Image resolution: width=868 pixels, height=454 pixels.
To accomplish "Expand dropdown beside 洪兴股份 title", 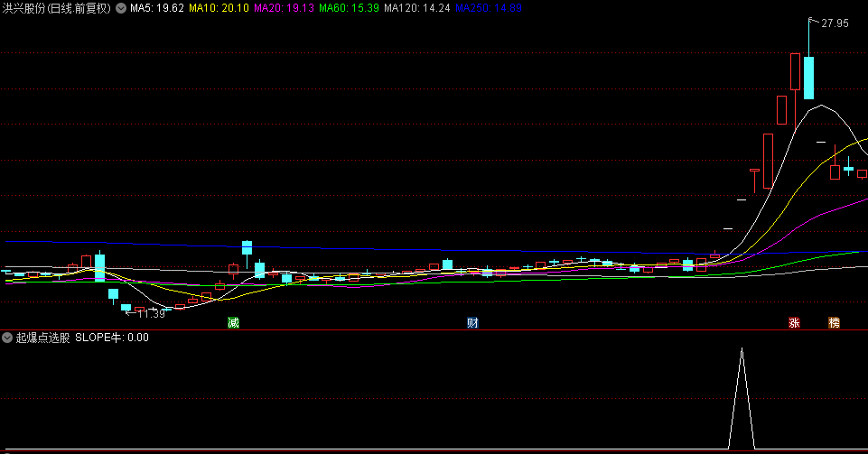I will (x=121, y=8).
